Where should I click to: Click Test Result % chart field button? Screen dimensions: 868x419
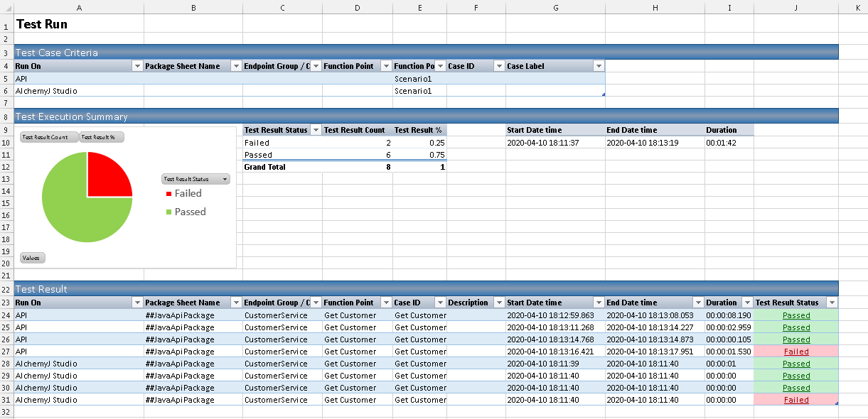[x=102, y=137]
